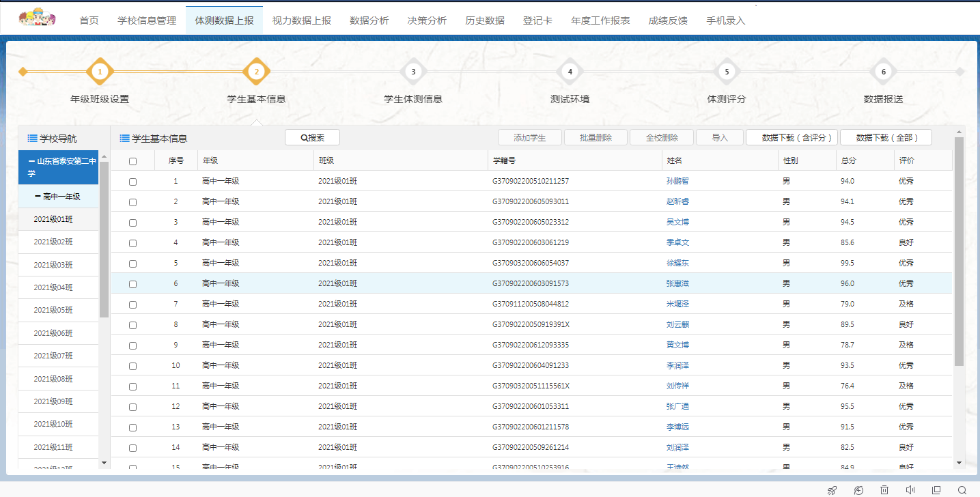Check the box for row 11 刘传祥
Screen dimensions: 980x497
coord(132,386)
